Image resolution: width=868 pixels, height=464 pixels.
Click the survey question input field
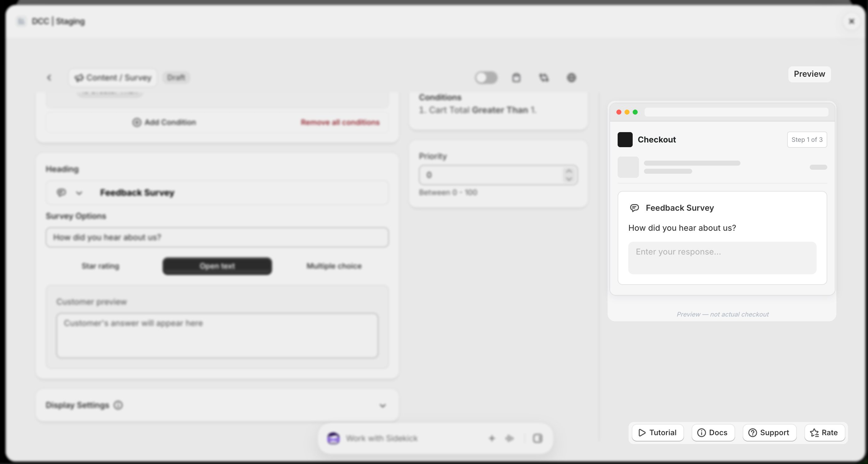(x=217, y=237)
